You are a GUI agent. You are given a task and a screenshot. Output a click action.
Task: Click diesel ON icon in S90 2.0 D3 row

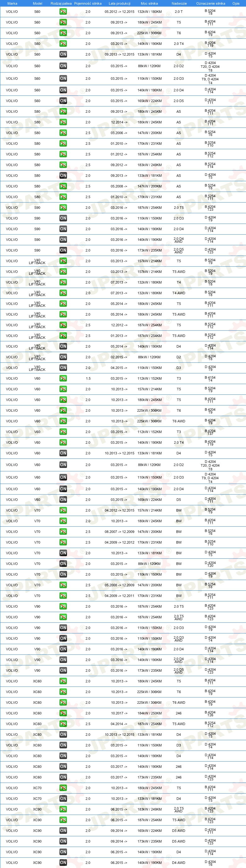click(x=63, y=218)
